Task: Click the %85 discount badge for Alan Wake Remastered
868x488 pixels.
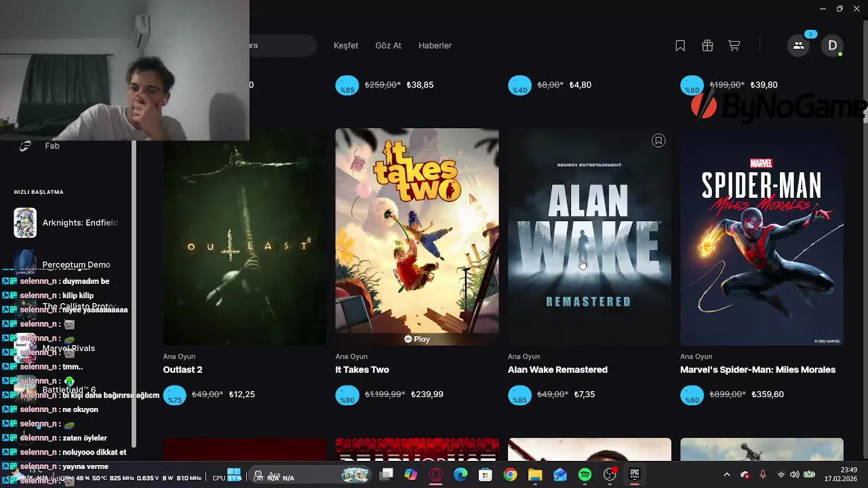Action: [519, 395]
